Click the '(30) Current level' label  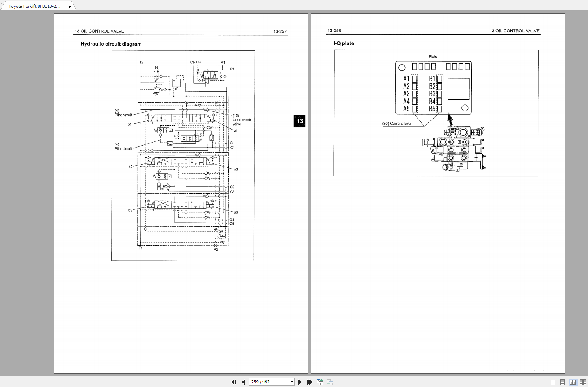click(x=397, y=124)
